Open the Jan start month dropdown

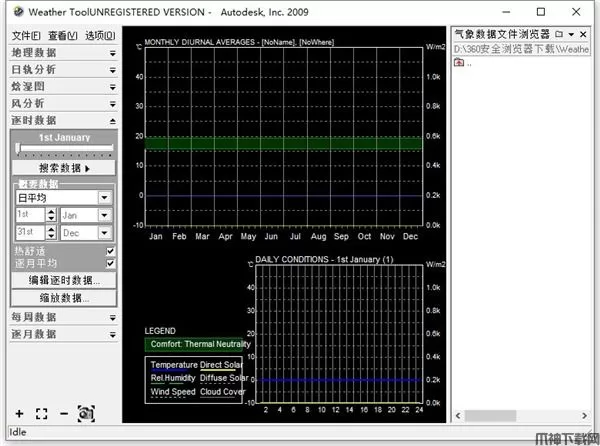pos(103,215)
